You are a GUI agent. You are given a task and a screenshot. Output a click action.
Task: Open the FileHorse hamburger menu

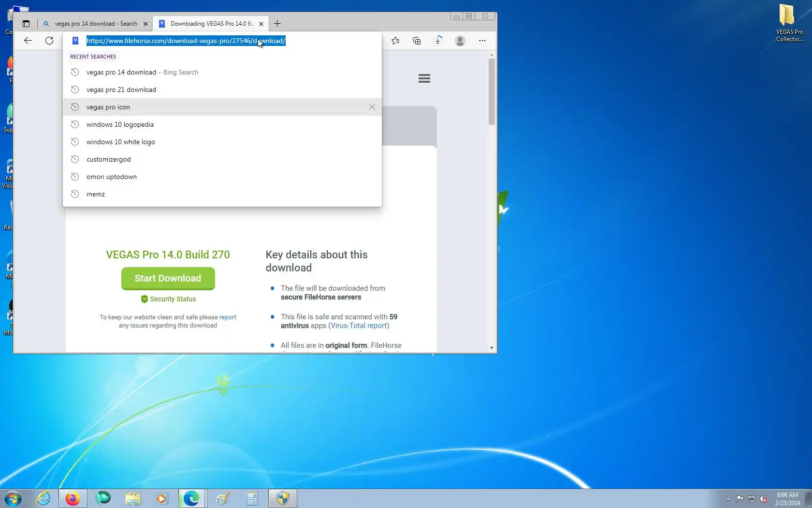424,78
